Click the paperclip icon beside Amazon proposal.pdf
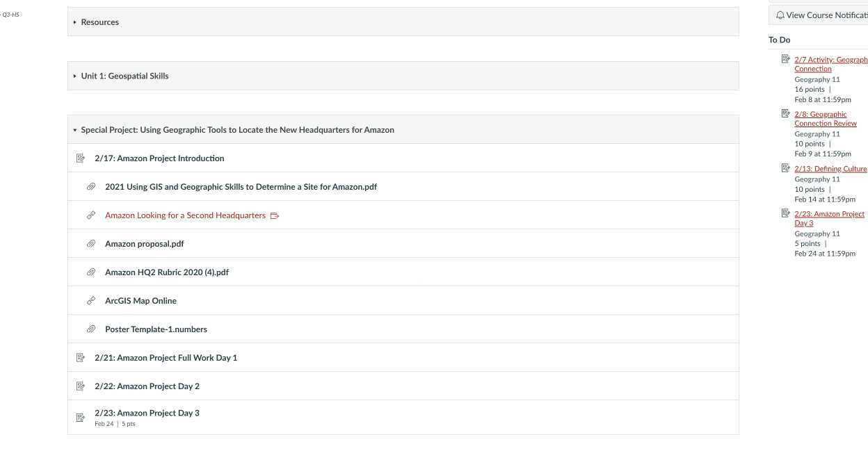868x467 pixels. coord(91,244)
